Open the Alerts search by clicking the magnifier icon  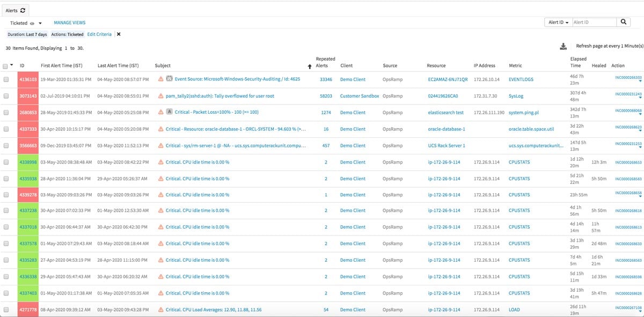click(623, 22)
